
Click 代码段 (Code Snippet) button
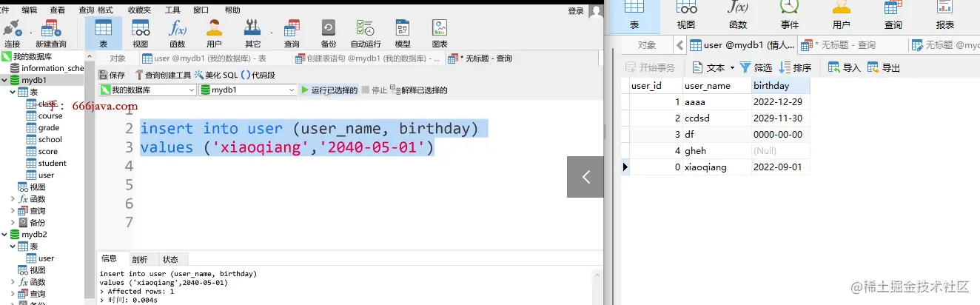[258, 75]
